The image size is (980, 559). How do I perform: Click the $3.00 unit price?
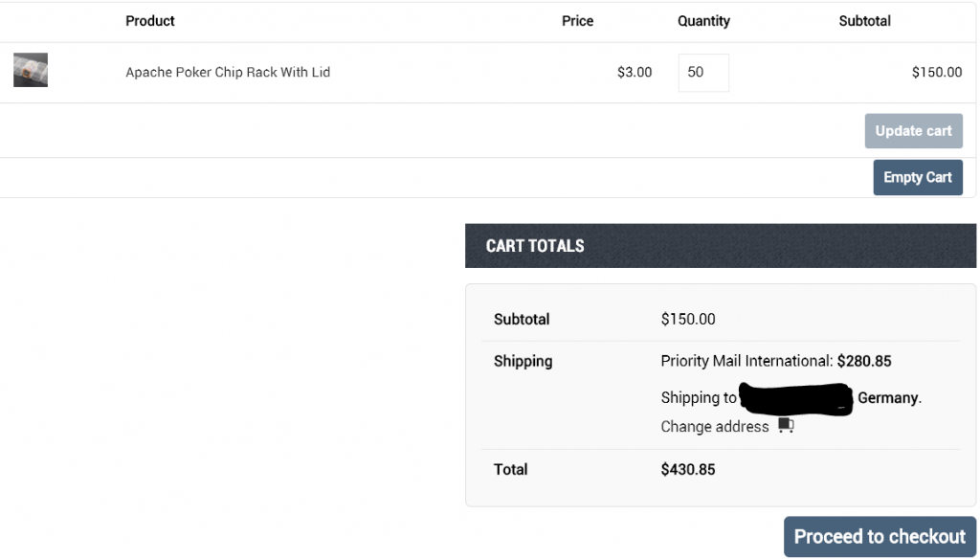[635, 73]
